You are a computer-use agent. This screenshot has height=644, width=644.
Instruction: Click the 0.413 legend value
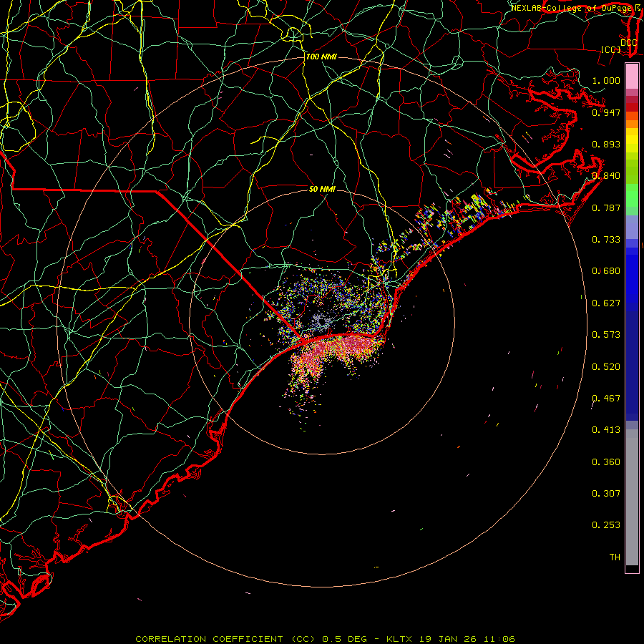606,430
